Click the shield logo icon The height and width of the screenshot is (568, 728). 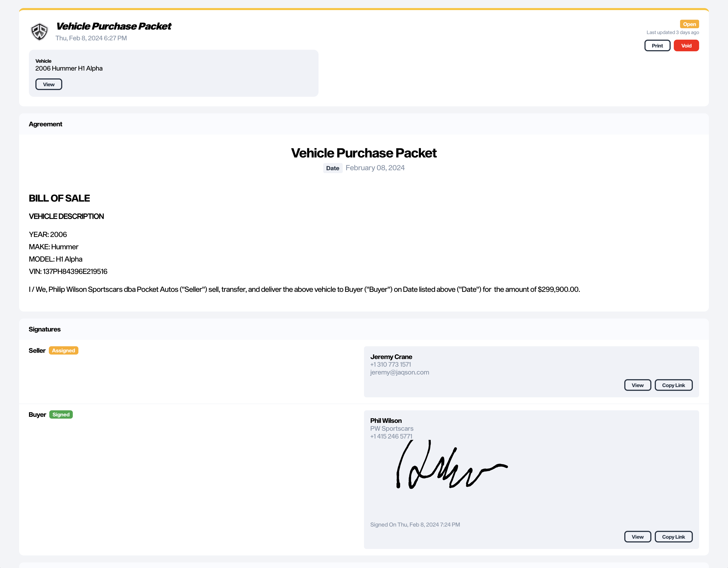pos(39,32)
